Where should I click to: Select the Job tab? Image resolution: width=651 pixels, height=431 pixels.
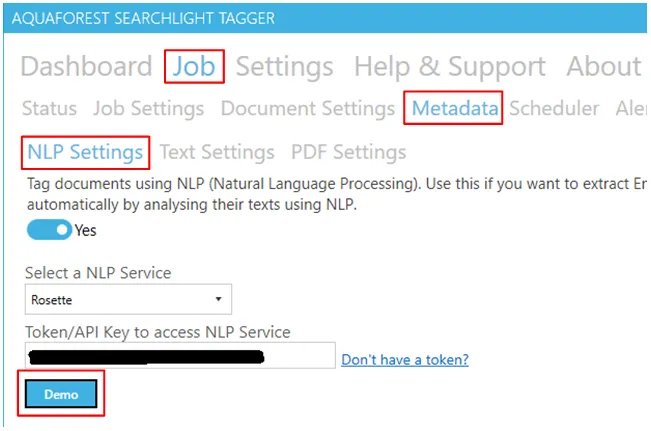(x=194, y=66)
